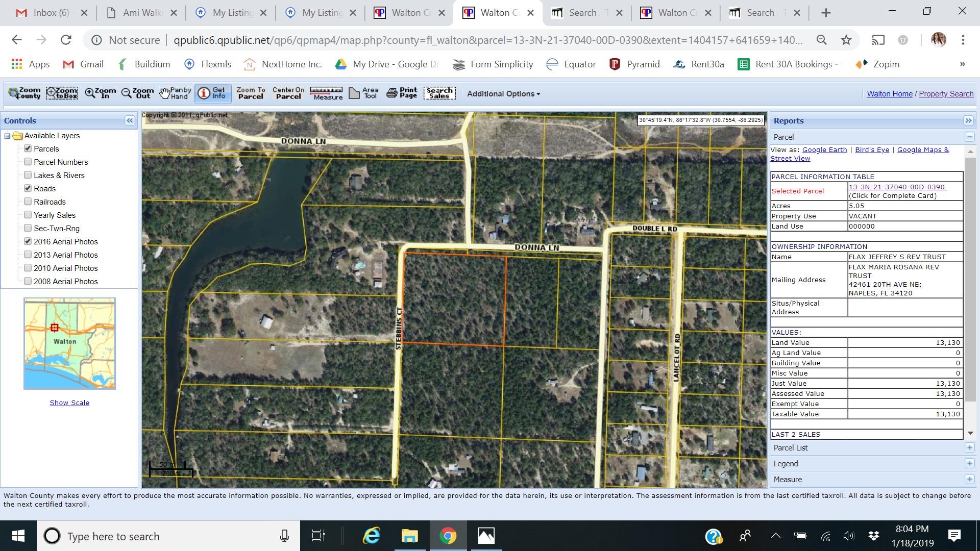Screen dimensions: 980x551
Task: Check the 2013 Aerial Photos layer
Action: coord(28,255)
